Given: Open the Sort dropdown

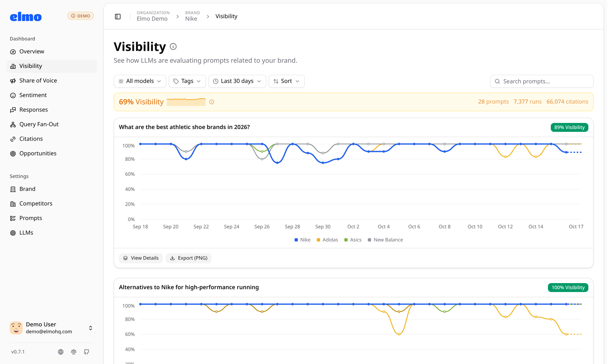Looking at the screenshot, I should (286, 81).
